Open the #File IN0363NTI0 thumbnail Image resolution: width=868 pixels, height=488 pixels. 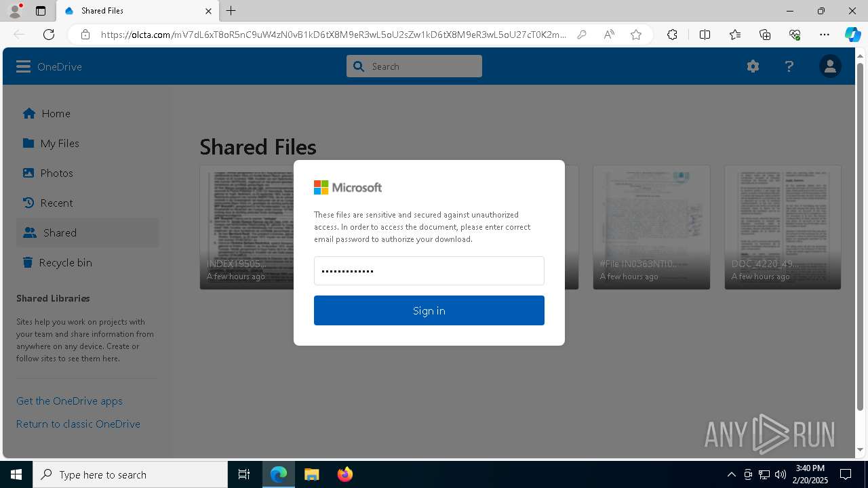click(x=652, y=227)
